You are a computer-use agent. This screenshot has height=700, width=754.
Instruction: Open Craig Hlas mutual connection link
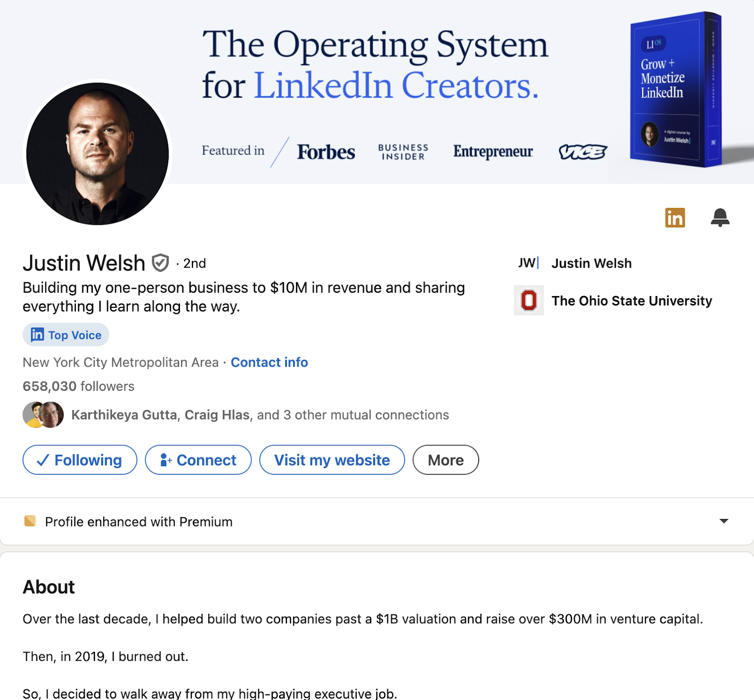pyautogui.click(x=217, y=415)
